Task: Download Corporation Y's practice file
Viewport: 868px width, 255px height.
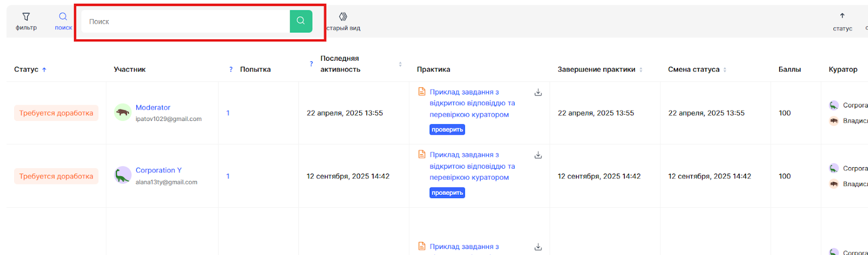Action: click(x=538, y=155)
